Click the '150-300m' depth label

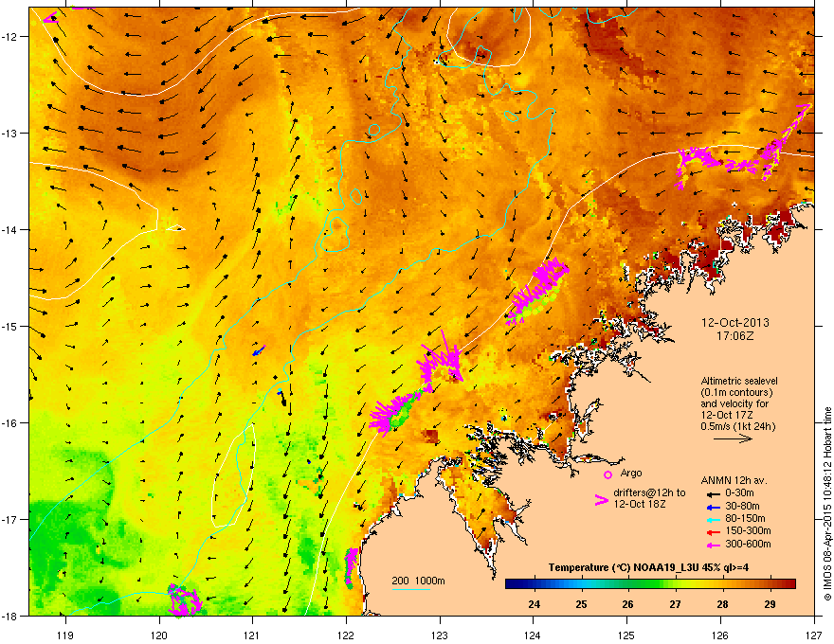[x=748, y=530]
